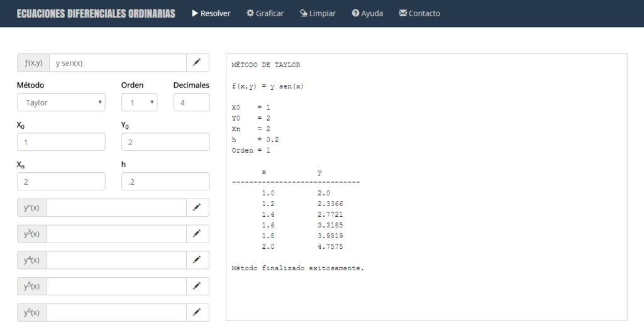Clear the form with Limpiar
The width and height of the screenshot is (644, 328).
point(318,14)
